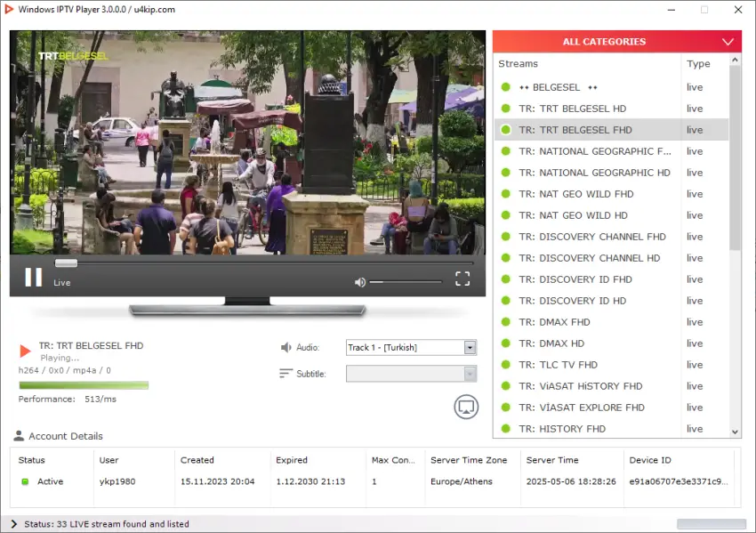756x533 pixels.
Task: Click the app logo in title bar
Action: [x=9, y=9]
